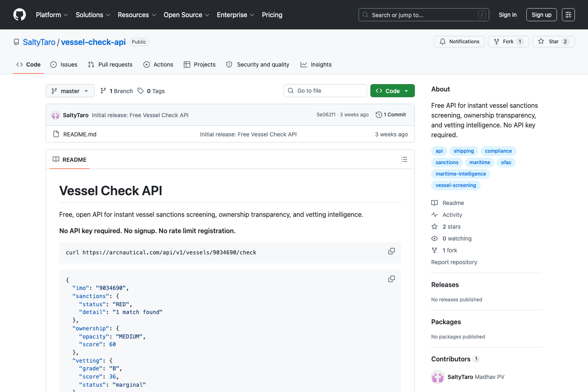This screenshot has width=588, height=392.
Task: Click the Notifications bell button
Action: pyautogui.click(x=459, y=42)
